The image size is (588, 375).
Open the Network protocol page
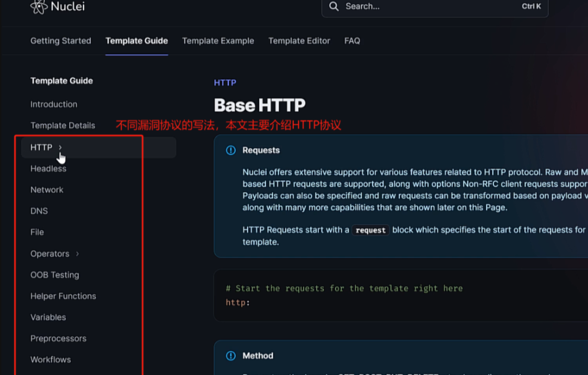(47, 190)
